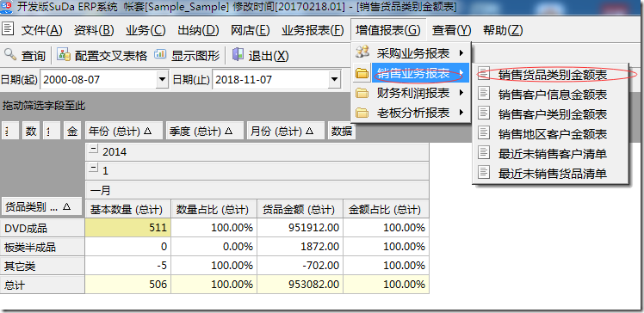Click the 数据 field header

[x=342, y=131]
